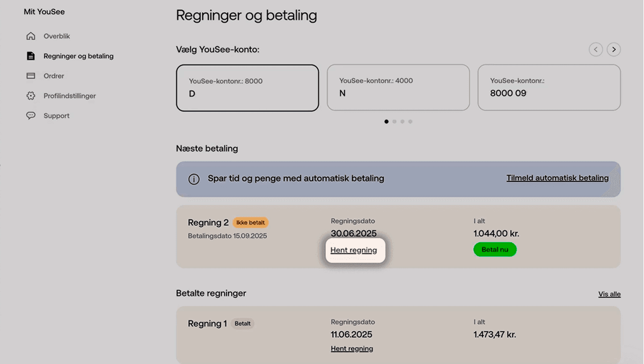The image size is (644, 364).
Task: Open Profilindstillinger from the sidebar menu
Action: coord(70,96)
